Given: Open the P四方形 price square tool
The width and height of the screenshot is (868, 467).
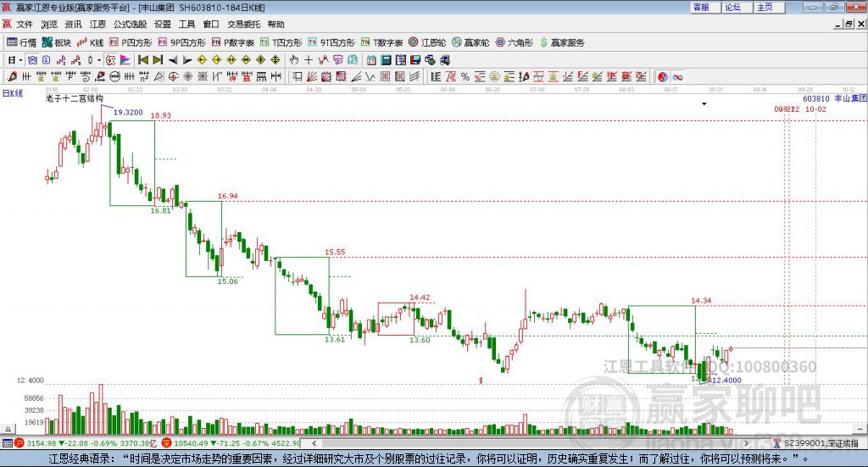Looking at the screenshot, I should pos(131,42).
